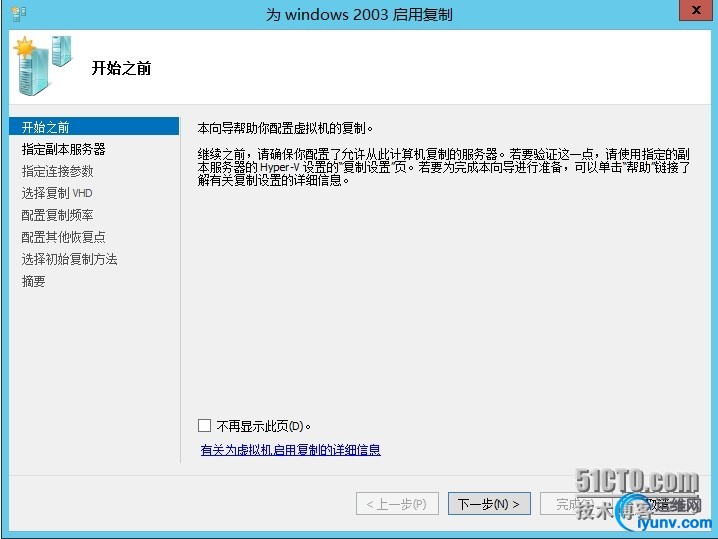The height and width of the screenshot is (539, 718).
Task: Click the 下一步(N) button
Action: point(489,504)
